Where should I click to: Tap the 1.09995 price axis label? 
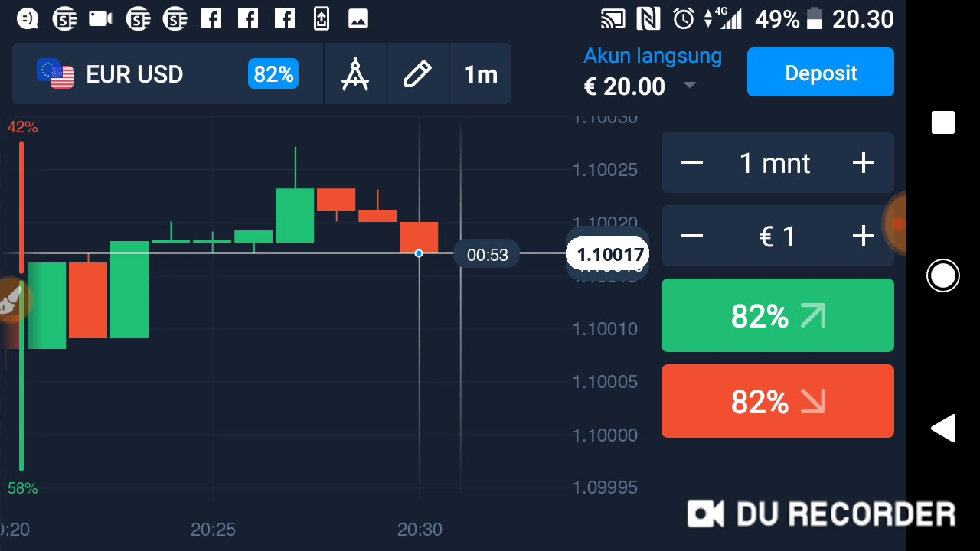605,487
